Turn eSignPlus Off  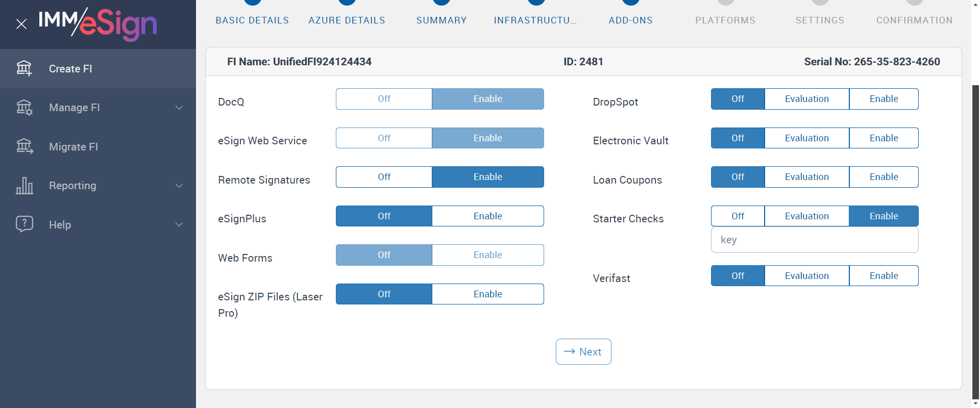384,216
